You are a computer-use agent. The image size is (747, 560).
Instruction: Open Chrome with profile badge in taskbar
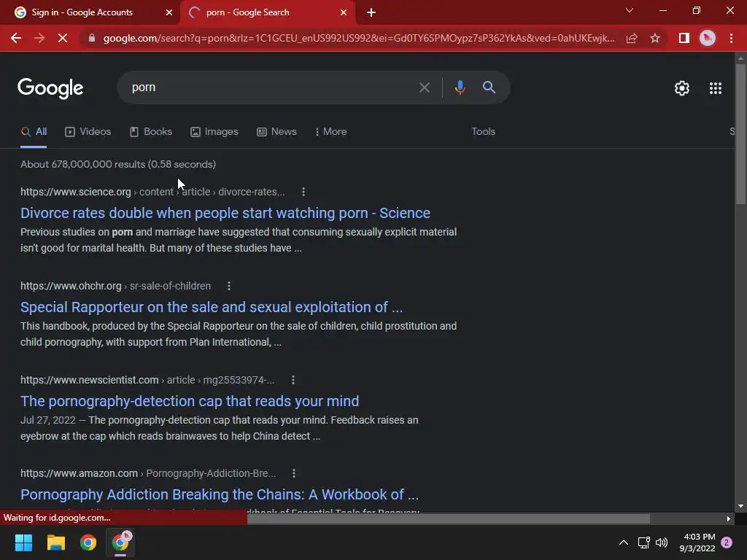[x=120, y=542]
